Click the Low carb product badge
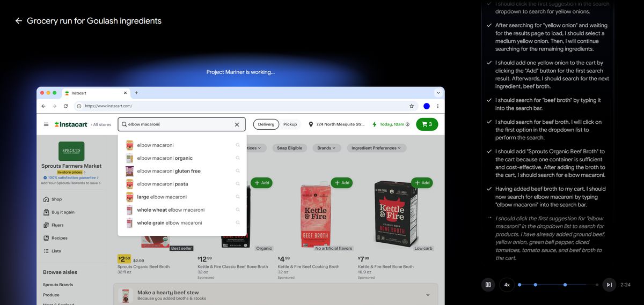644x305 pixels. coord(423,249)
